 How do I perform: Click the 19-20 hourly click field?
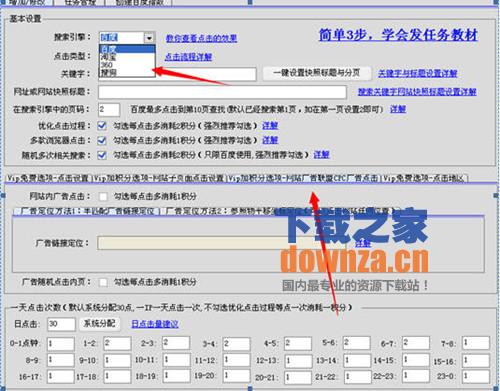[237, 376]
